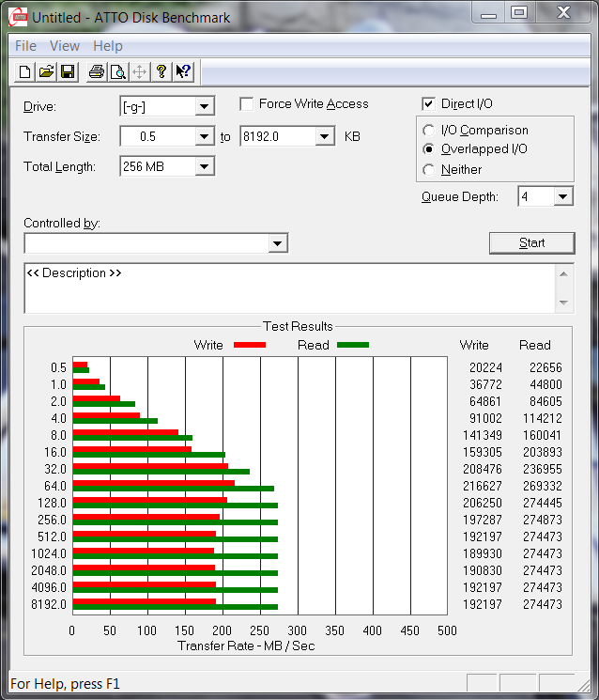Open the View menu
Screen dimensions: 599x700
(x=65, y=46)
